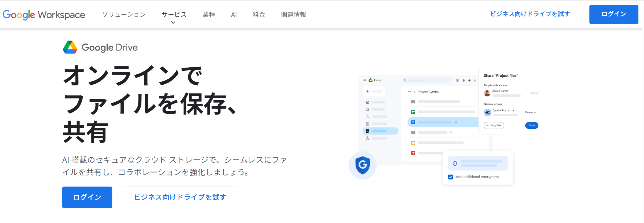Click the clock Recent icon in sidebar
Image resolution: width=644 pixels, height=223 pixels.
click(368, 138)
